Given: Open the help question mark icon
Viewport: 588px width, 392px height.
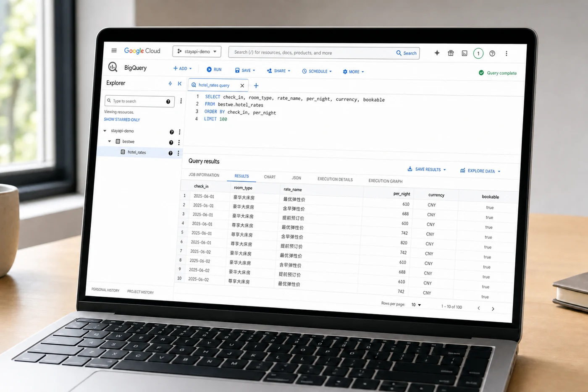Looking at the screenshot, I should [492, 53].
